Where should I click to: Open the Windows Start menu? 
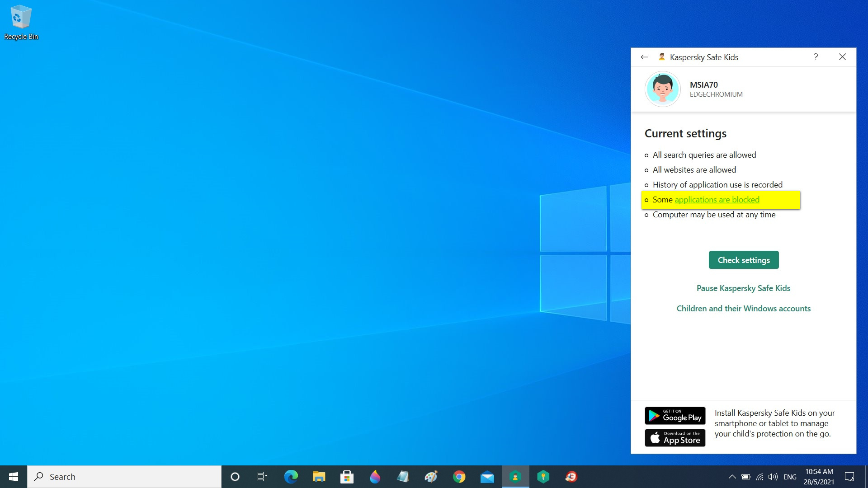click(14, 477)
